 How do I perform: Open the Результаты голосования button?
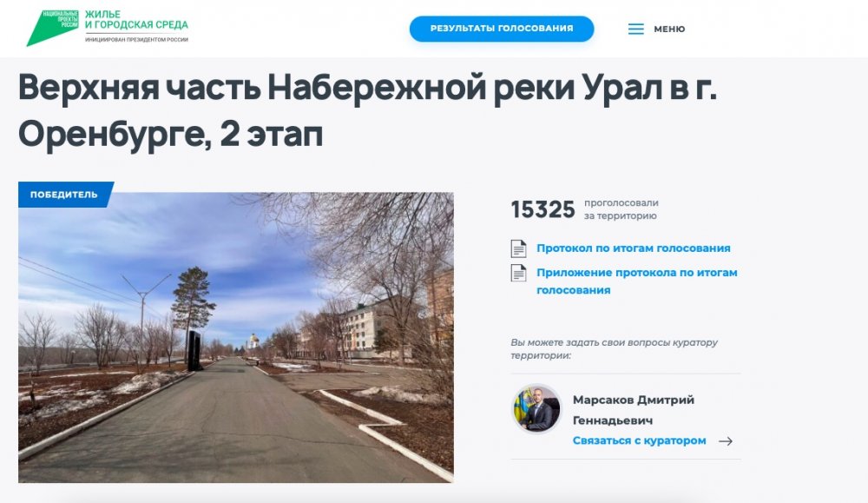502,29
